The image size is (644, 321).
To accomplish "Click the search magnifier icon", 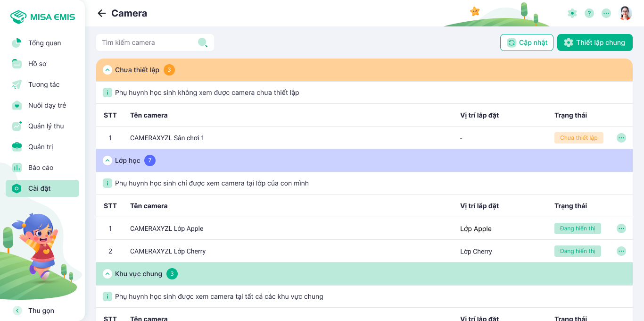I will 203,42.
